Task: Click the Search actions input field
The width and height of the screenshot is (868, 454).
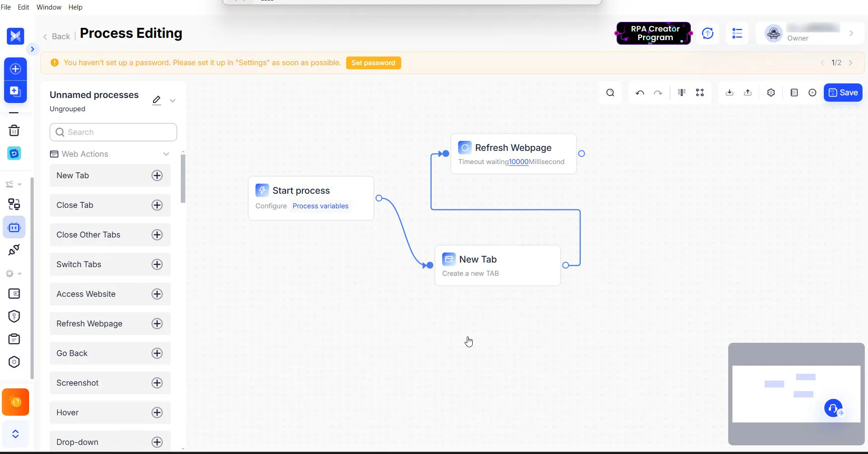Action: click(113, 132)
